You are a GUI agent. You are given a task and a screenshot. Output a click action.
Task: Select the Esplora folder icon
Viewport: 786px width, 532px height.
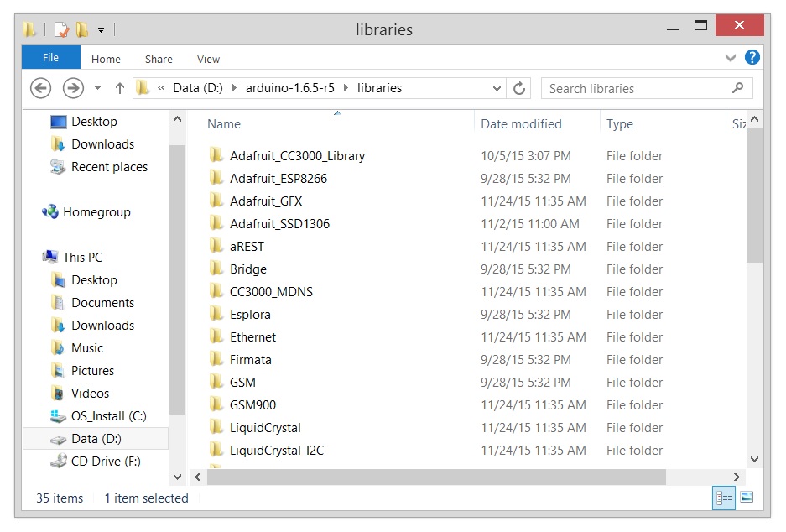[216, 313]
